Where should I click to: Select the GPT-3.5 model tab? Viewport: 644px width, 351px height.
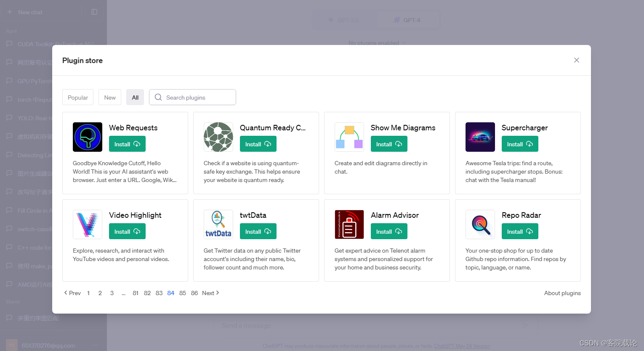pos(344,20)
